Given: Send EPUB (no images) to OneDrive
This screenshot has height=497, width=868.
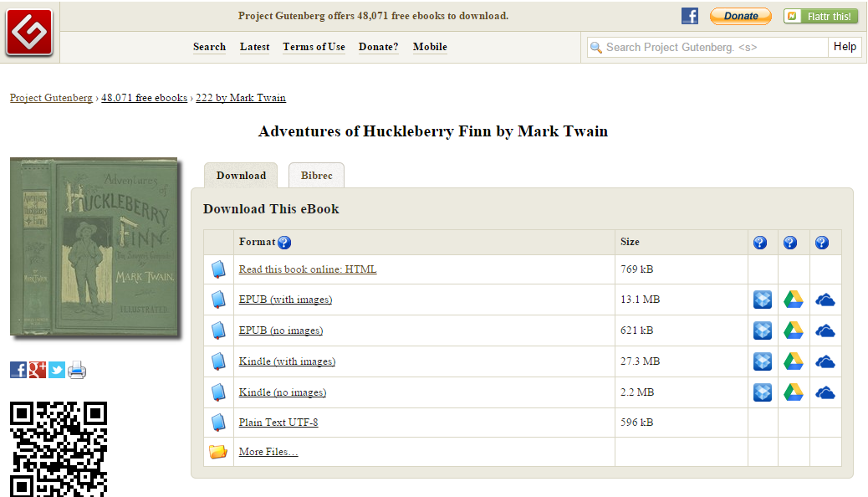Looking at the screenshot, I should click(x=825, y=331).
